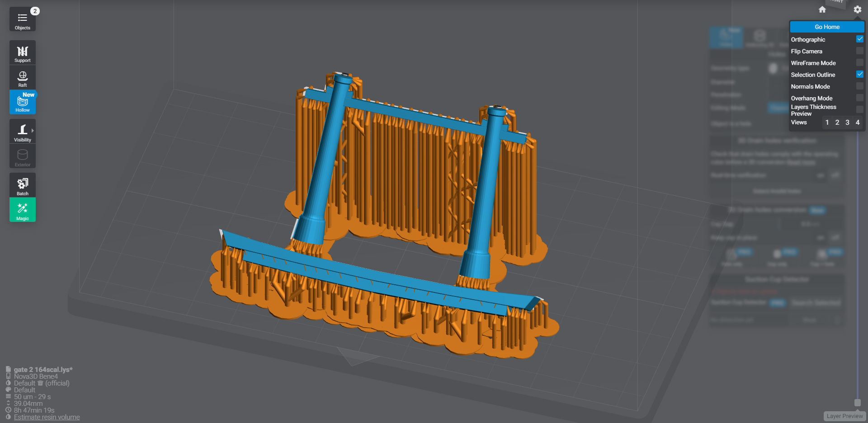
Task: Click the Objects count badge 2
Action: click(35, 11)
